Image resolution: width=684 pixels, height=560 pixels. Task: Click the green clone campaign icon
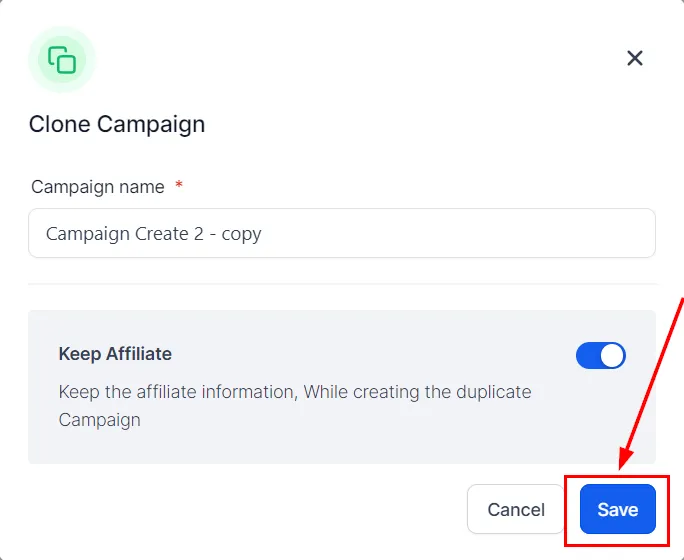click(62, 60)
